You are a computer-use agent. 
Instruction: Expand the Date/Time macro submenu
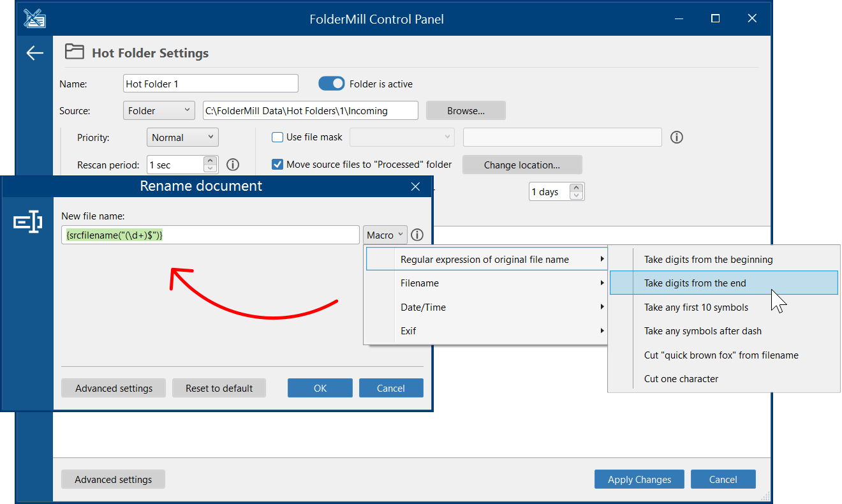tap(485, 307)
